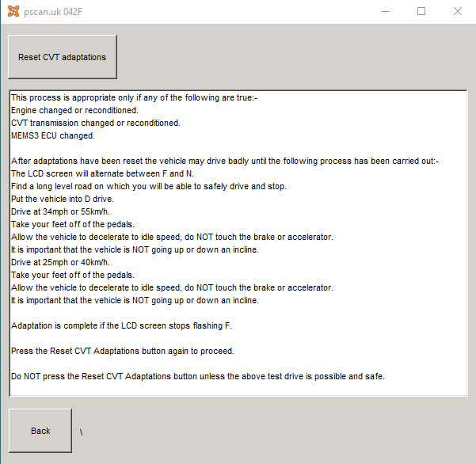Click 'This process is appropriate only if' line
Viewport: 476px width, 464px height.
click(134, 97)
